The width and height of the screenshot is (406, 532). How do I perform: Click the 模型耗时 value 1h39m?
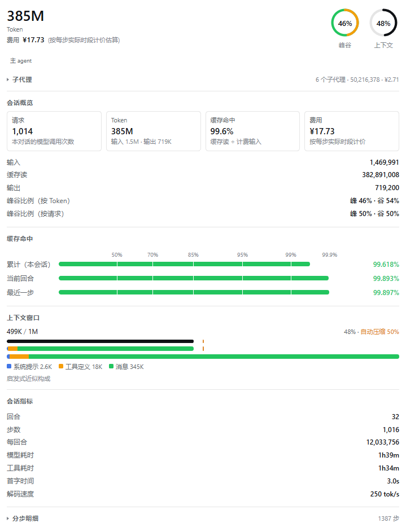(x=388, y=455)
